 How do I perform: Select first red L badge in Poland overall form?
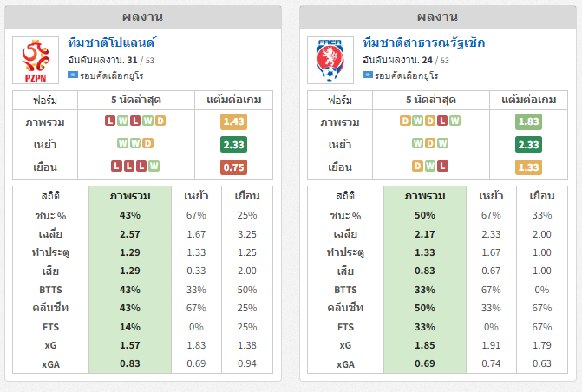pos(110,121)
